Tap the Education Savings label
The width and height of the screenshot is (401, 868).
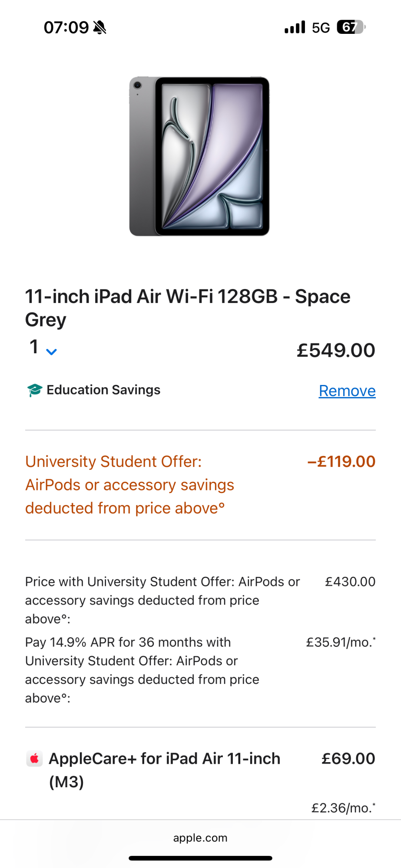point(103,390)
